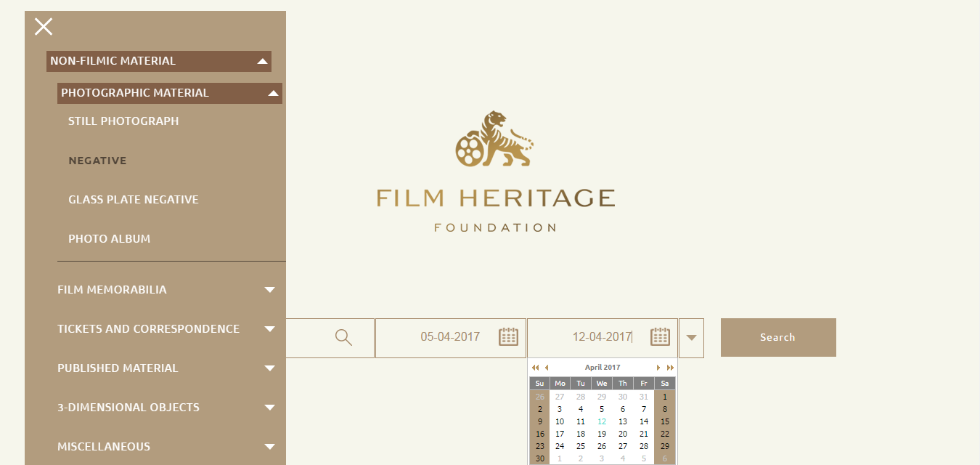
Task: Open the Photo Album category
Action: pyautogui.click(x=110, y=239)
